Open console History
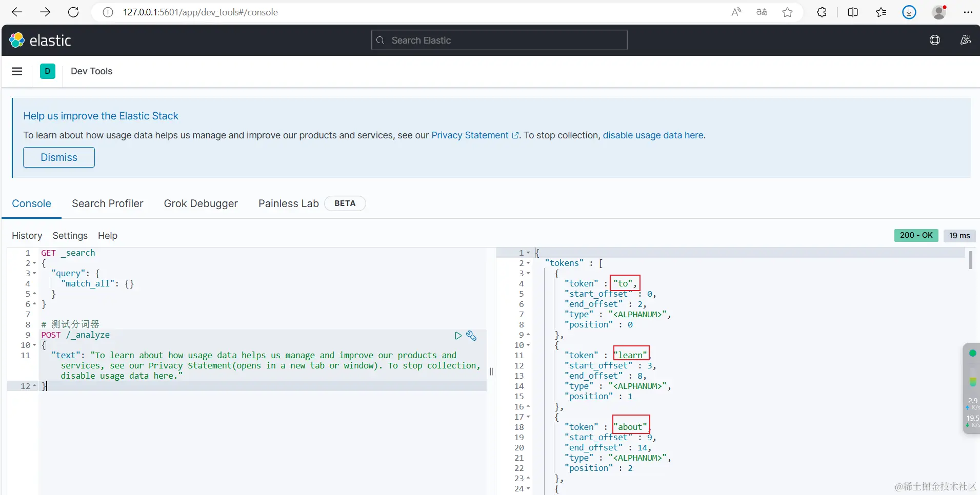 click(27, 236)
